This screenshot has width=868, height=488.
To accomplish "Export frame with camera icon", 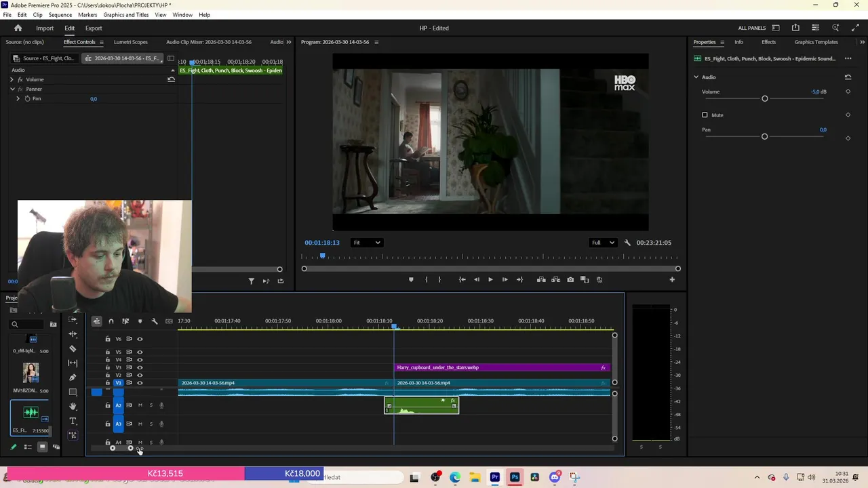I will (570, 279).
